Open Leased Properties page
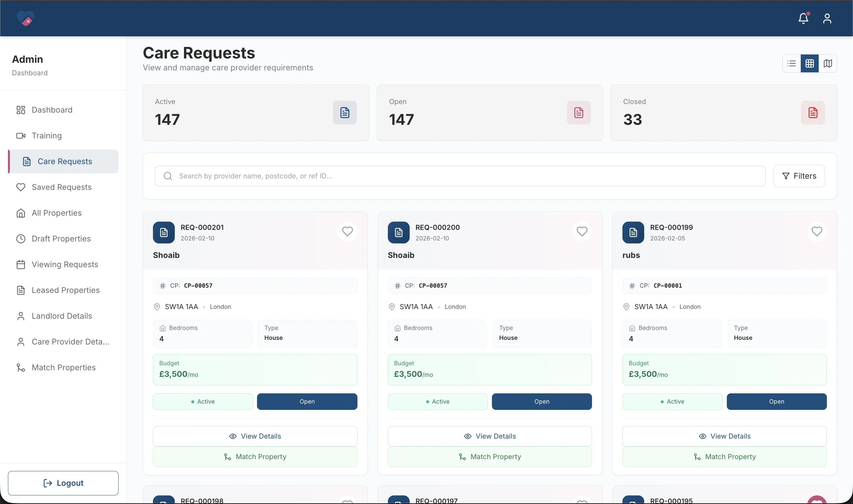 [63, 290]
